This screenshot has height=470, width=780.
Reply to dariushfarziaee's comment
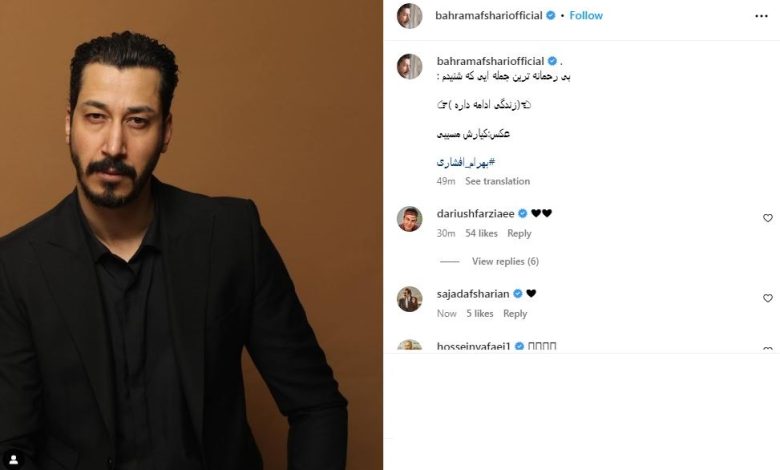(519, 233)
